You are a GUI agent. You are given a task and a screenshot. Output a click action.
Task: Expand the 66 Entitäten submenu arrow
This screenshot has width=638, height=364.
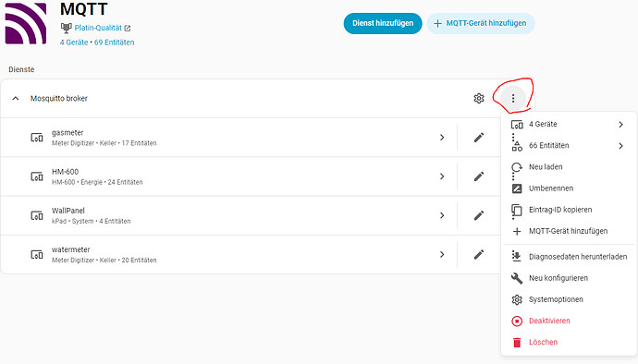click(x=621, y=146)
